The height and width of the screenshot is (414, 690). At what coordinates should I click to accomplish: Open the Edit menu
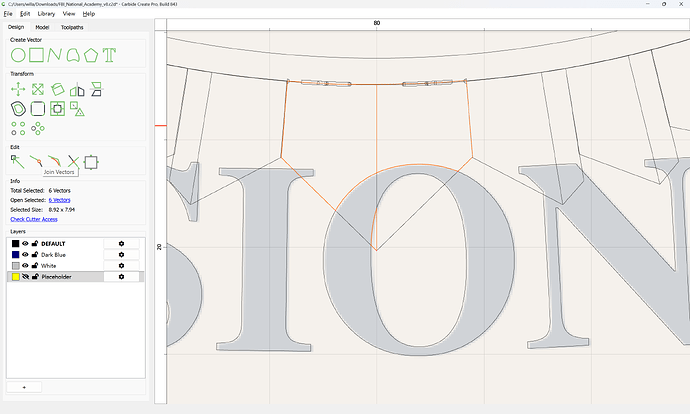25,14
